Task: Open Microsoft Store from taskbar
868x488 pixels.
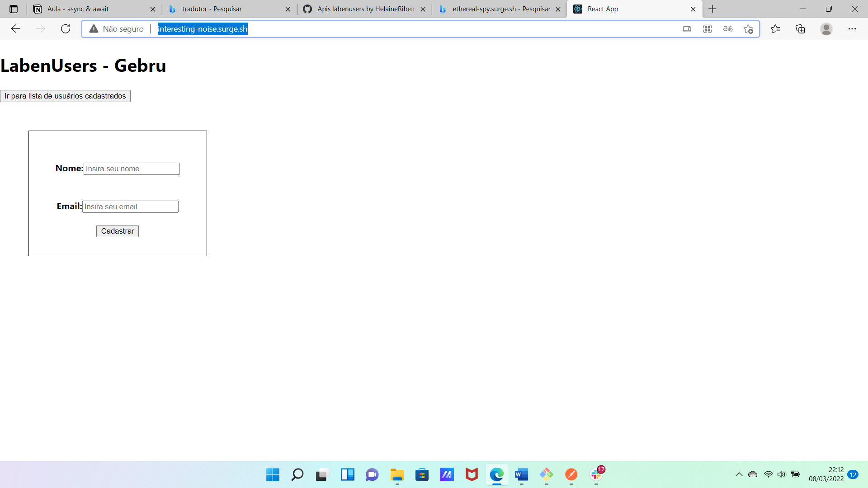Action: click(422, 474)
